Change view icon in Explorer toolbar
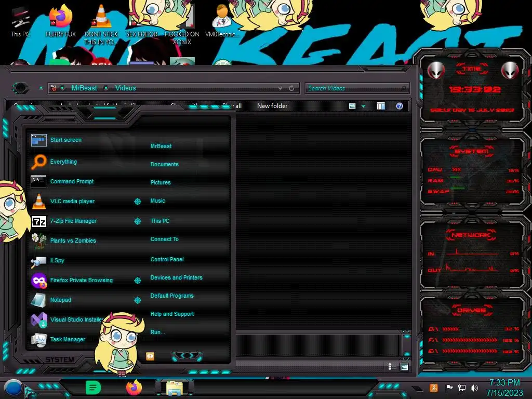Viewport: 532px width, 399px height. (352, 106)
